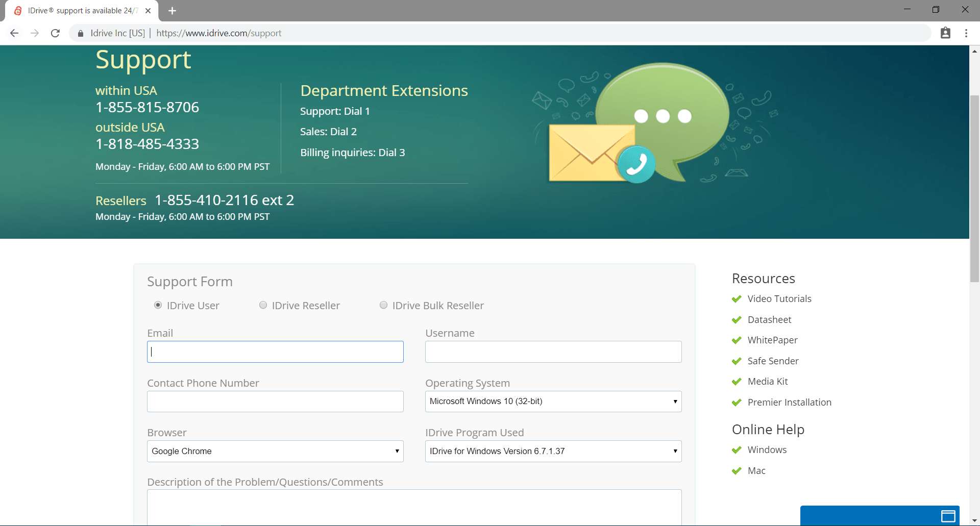Click the phone icon in banner

(x=636, y=164)
